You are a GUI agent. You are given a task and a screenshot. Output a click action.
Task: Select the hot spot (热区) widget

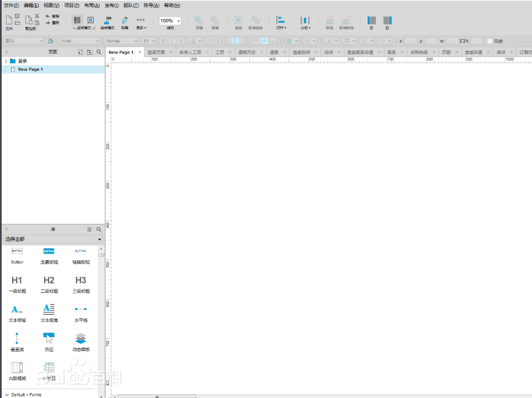pyautogui.click(x=49, y=342)
